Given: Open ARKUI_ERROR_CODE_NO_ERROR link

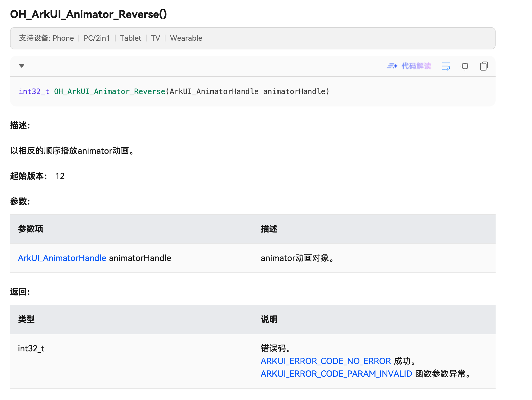Looking at the screenshot, I should click(x=326, y=361).
